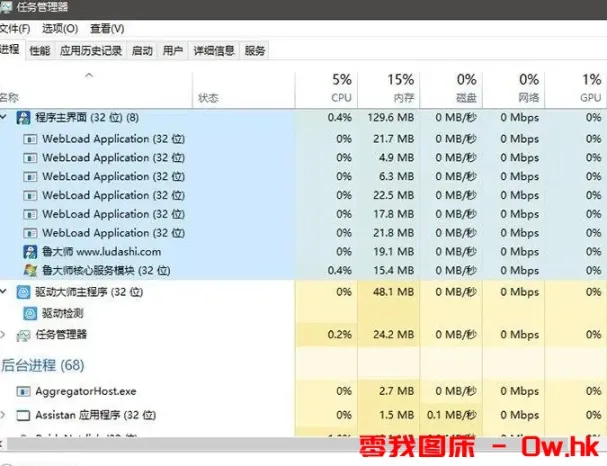
Task: Expand the Assistan 应用程序 entry
Action: click(5, 414)
